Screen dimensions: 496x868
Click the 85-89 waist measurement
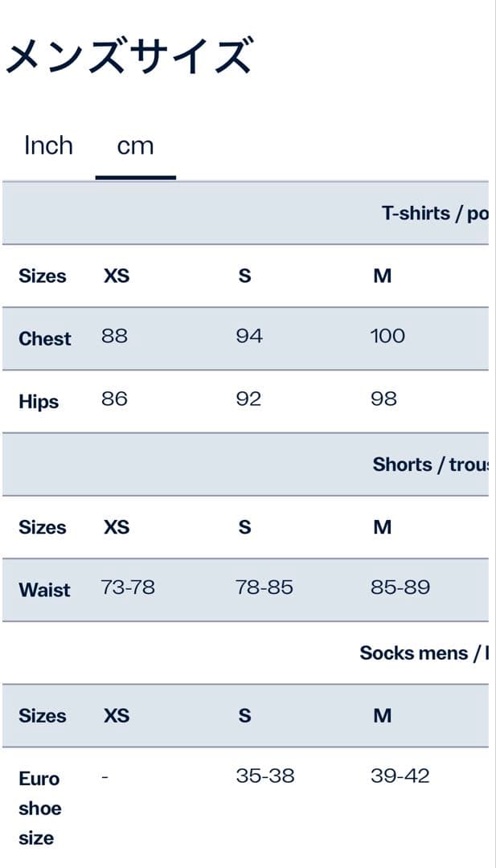(x=400, y=588)
